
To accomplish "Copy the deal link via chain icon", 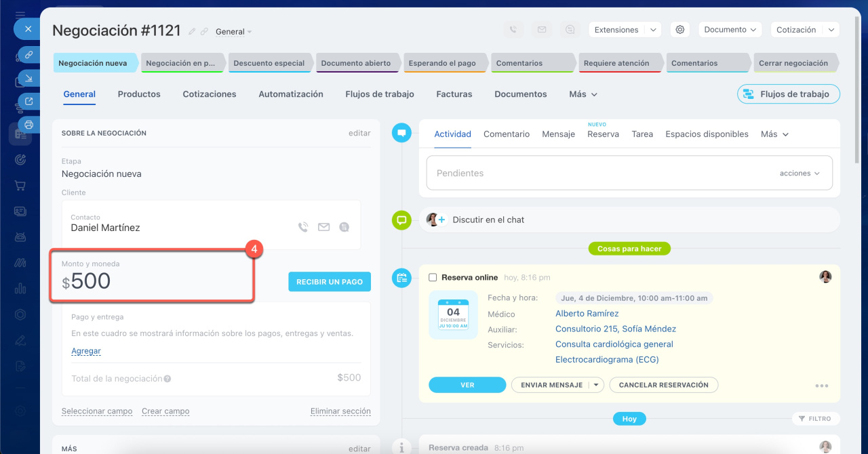I will [x=204, y=32].
